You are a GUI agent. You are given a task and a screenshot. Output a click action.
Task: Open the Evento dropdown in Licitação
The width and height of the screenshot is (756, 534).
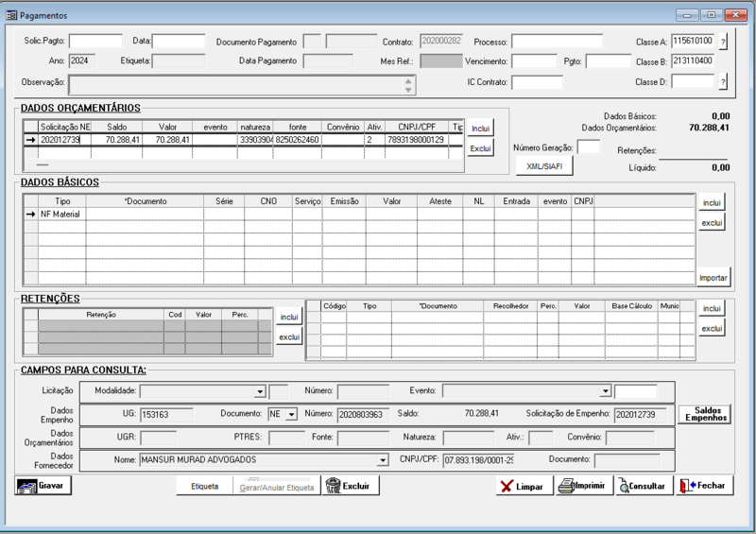pos(606,391)
